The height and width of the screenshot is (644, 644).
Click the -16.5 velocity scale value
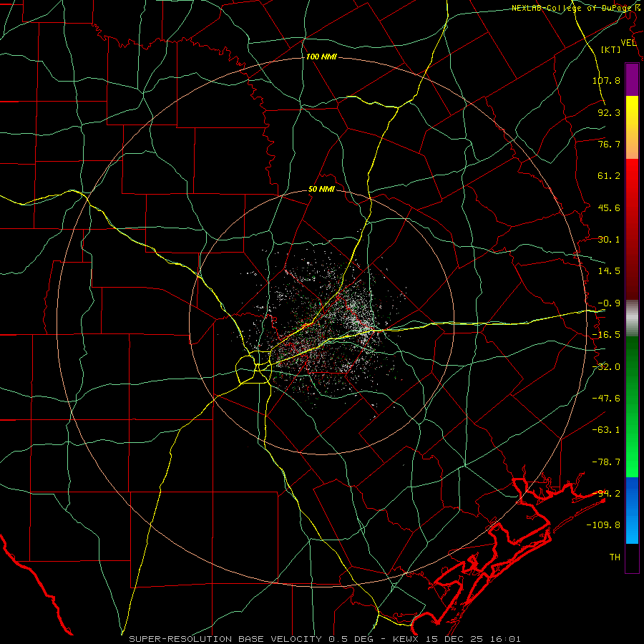click(x=606, y=335)
